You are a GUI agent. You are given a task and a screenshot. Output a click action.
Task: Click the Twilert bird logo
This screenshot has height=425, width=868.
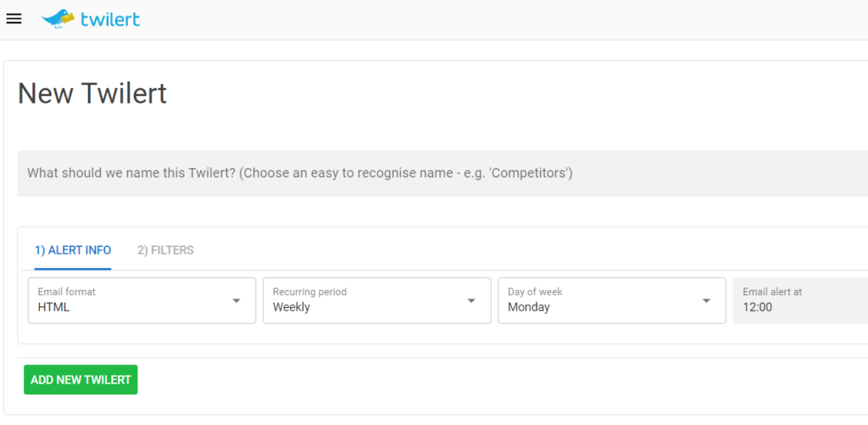point(58,19)
